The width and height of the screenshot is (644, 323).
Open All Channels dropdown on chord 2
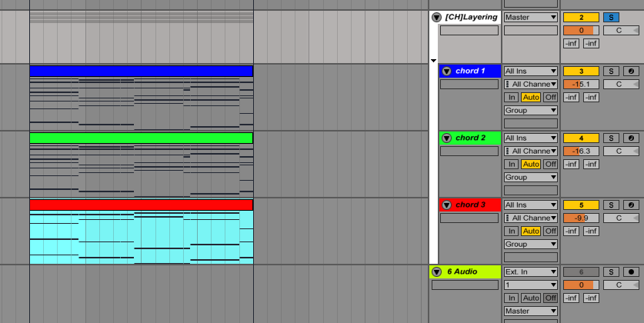coord(531,151)
